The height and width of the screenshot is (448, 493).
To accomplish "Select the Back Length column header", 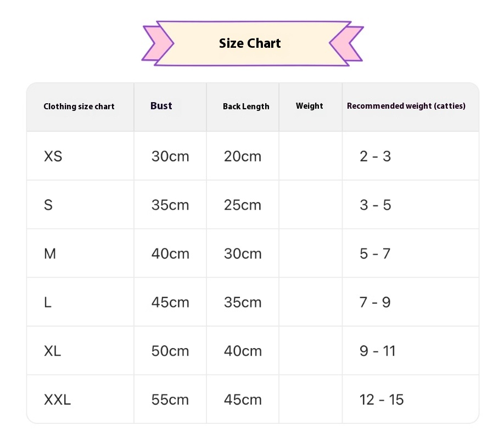I will 246,107.
